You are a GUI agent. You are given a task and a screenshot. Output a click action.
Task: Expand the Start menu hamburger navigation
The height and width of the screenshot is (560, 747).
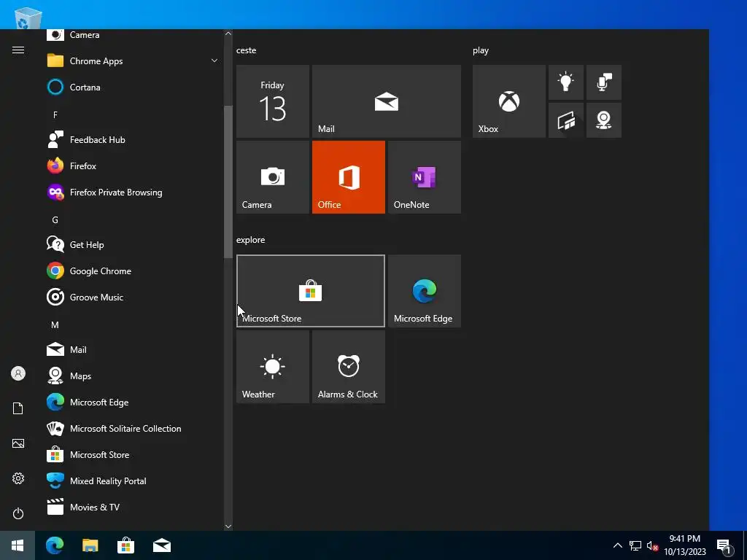coord(18,50)
